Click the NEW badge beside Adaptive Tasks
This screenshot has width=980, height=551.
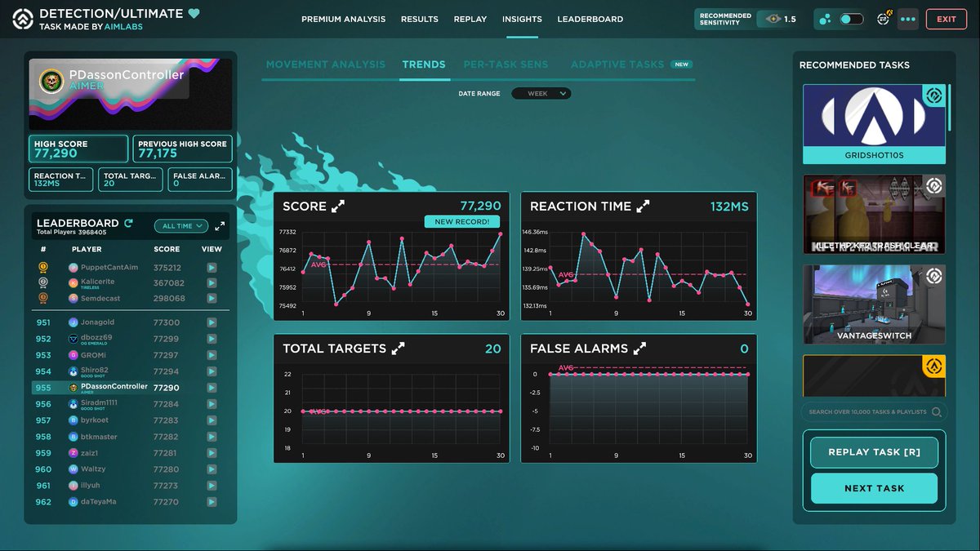(x=682, y=64)
